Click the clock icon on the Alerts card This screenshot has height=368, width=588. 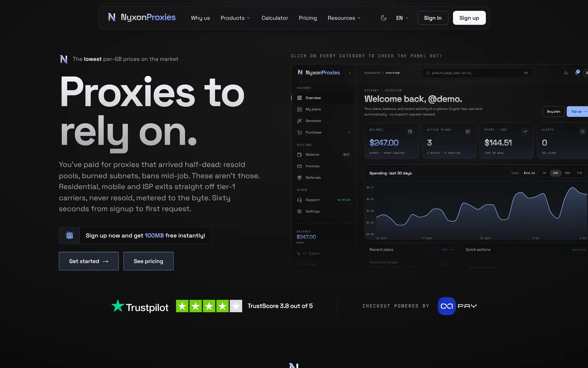pyautogui.click(x=583, y=132)
